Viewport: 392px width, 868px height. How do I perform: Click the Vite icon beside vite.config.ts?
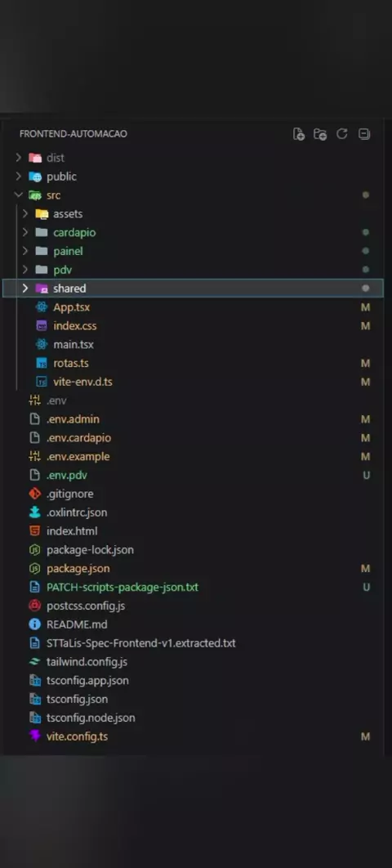[35, 736]
